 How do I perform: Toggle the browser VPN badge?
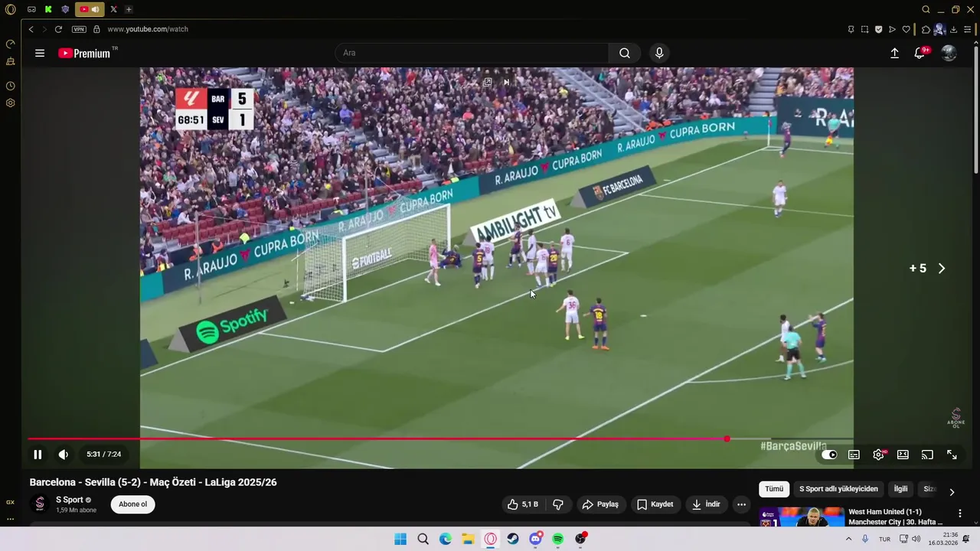point(79,29)
